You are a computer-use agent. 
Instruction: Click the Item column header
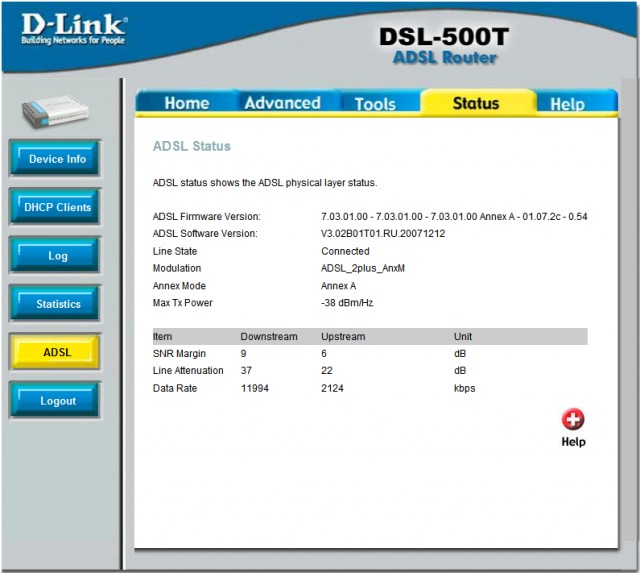pyautogui.click(x=162, y=336)
